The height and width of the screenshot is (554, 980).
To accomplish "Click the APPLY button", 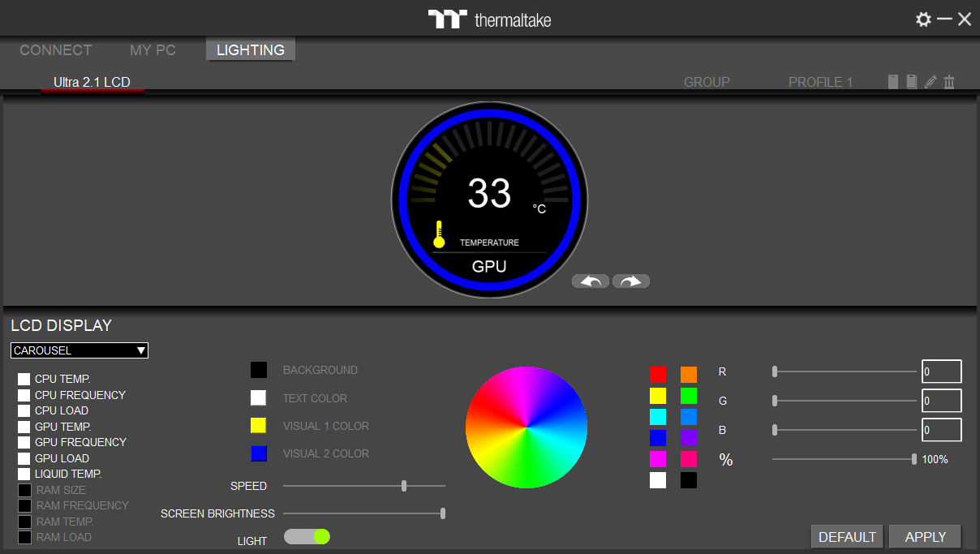I will (x=926, y=537).
